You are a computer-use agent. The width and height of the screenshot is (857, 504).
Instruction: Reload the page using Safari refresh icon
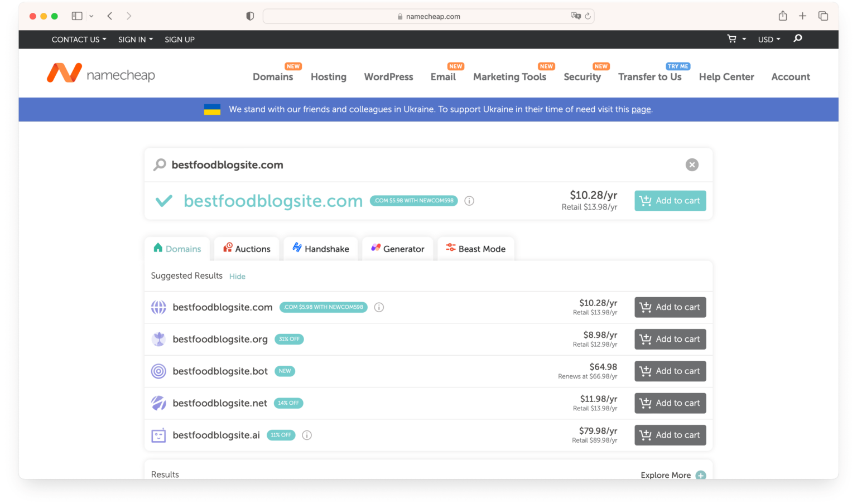(x=588, y=16)
